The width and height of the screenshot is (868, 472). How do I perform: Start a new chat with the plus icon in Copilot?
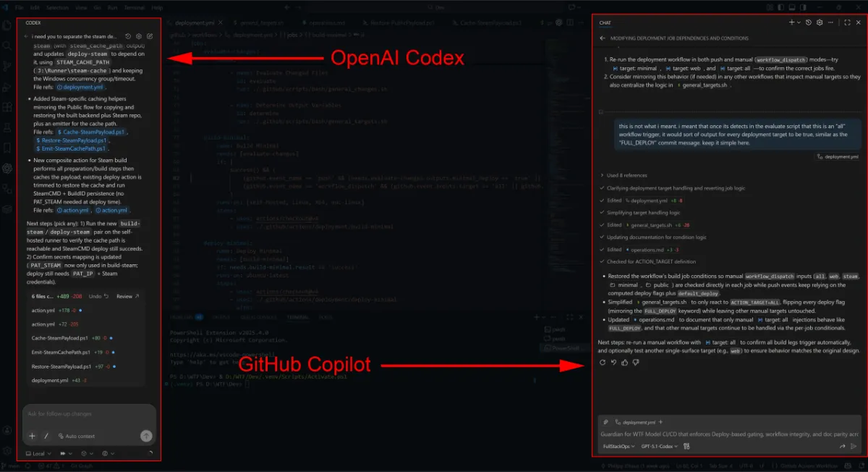(x=792, y=22)
